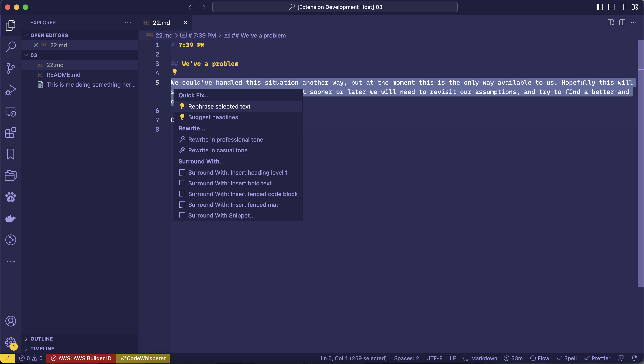
Task: Click the feedback/account icon in status bar
Action: click(x=621, y=358)
